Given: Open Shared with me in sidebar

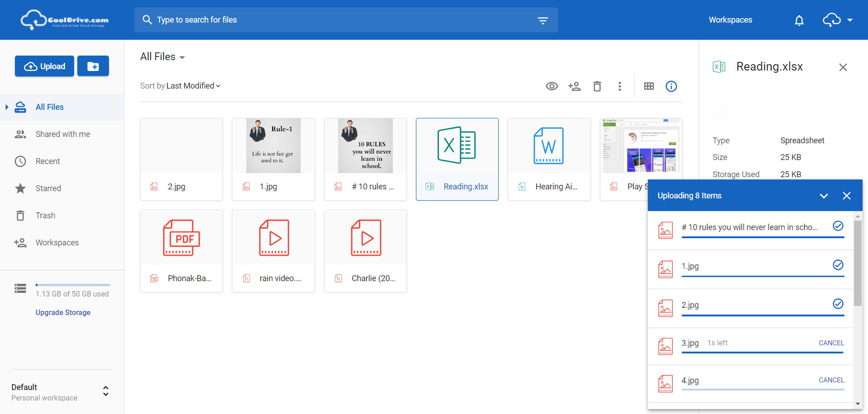Looking at the screenshot, I should 62,134.
